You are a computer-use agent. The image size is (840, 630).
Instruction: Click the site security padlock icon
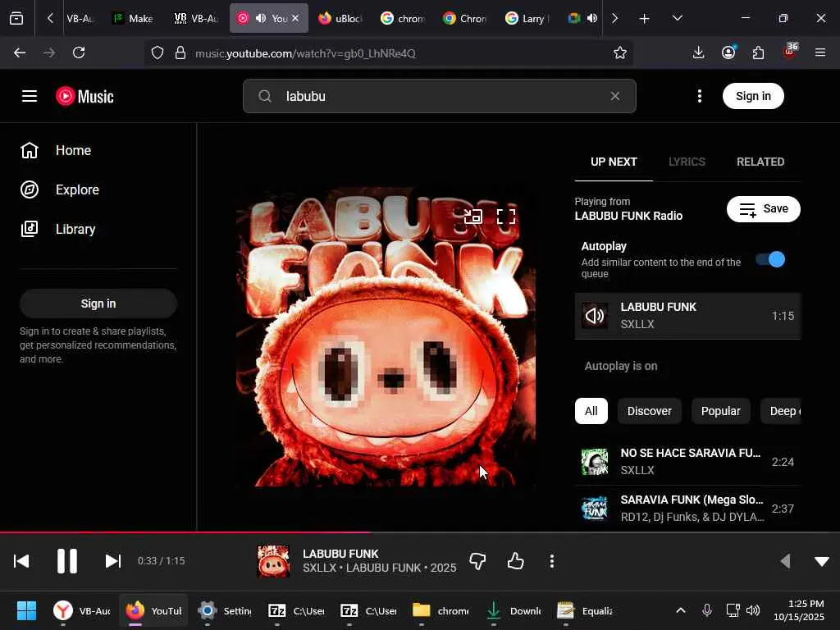180,53
